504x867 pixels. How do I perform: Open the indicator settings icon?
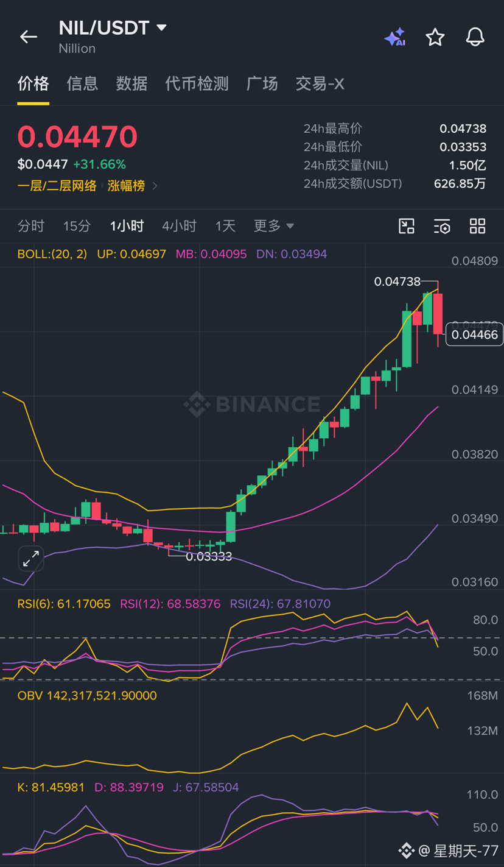click(x=442, y=226)
